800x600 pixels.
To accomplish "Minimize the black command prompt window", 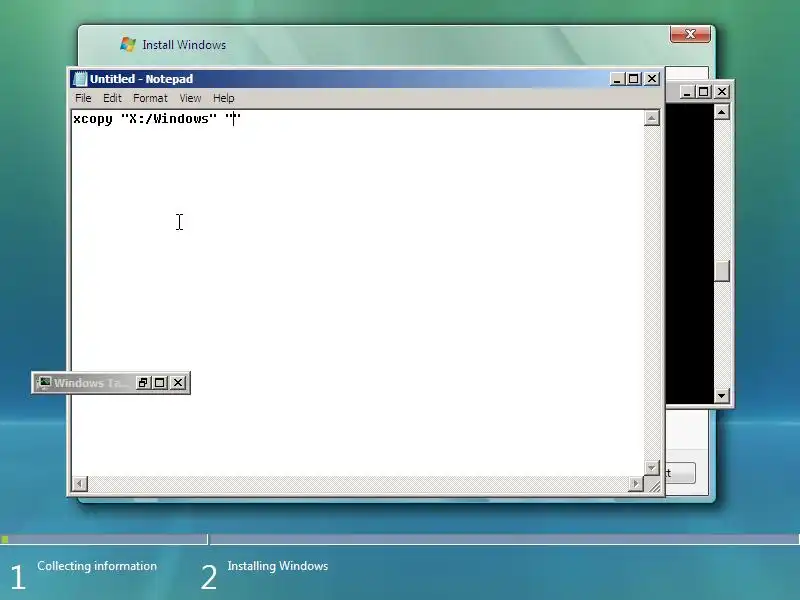I will [687, 92].
